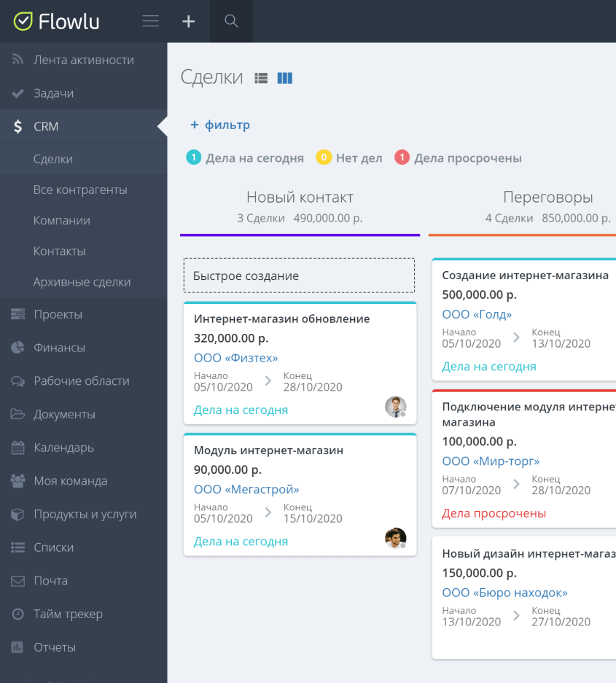The height and width of the screenshot is (683, 616).
Task: Click avatar on Модуль интернет-магазин card
Action: coord(395,539)
